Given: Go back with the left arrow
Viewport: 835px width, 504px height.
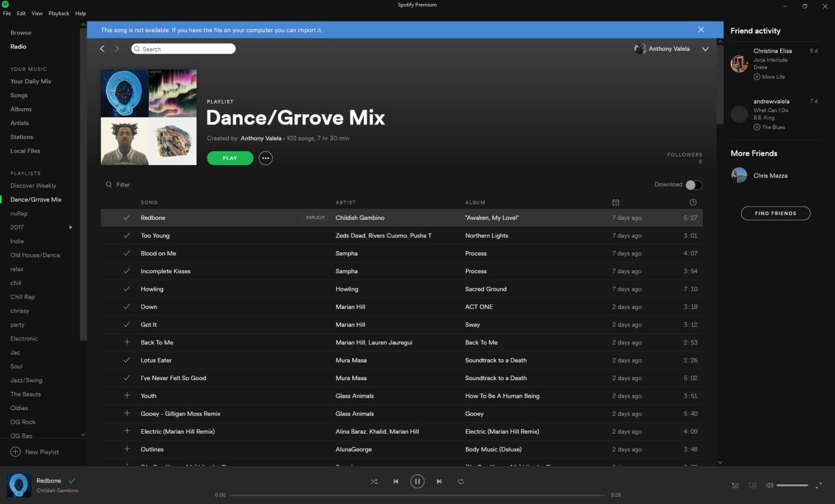Looking at the screenshot, I should [102, 49].
